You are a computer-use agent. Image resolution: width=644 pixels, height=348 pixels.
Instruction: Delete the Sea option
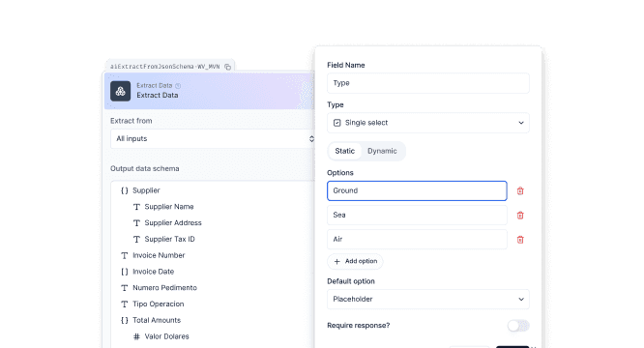click(520, 215)
